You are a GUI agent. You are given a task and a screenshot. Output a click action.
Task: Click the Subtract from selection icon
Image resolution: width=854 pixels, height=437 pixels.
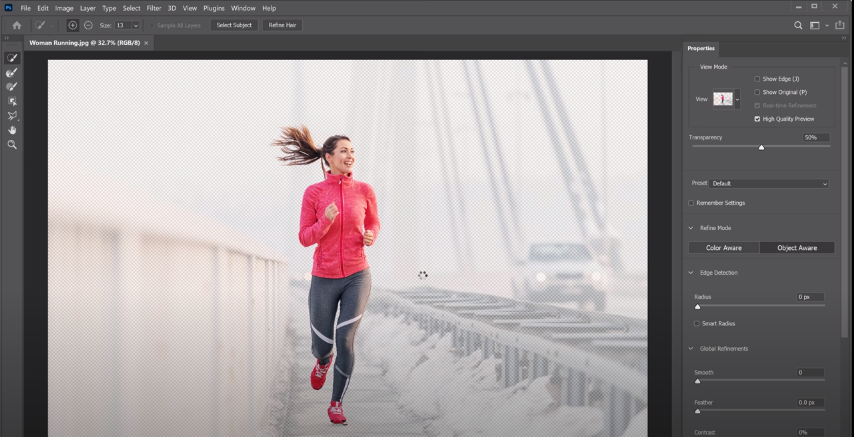[88, 25]
